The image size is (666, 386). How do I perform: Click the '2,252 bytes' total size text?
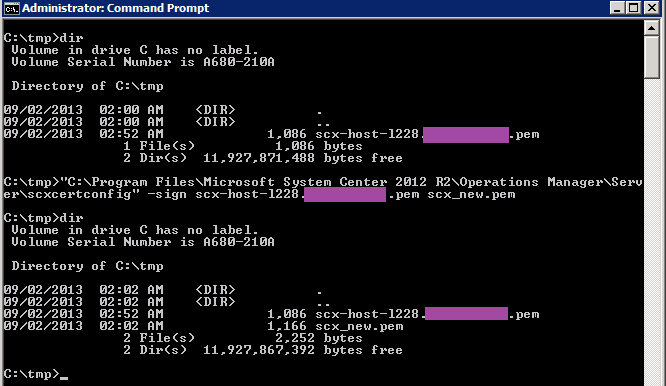tap(319, 338)
